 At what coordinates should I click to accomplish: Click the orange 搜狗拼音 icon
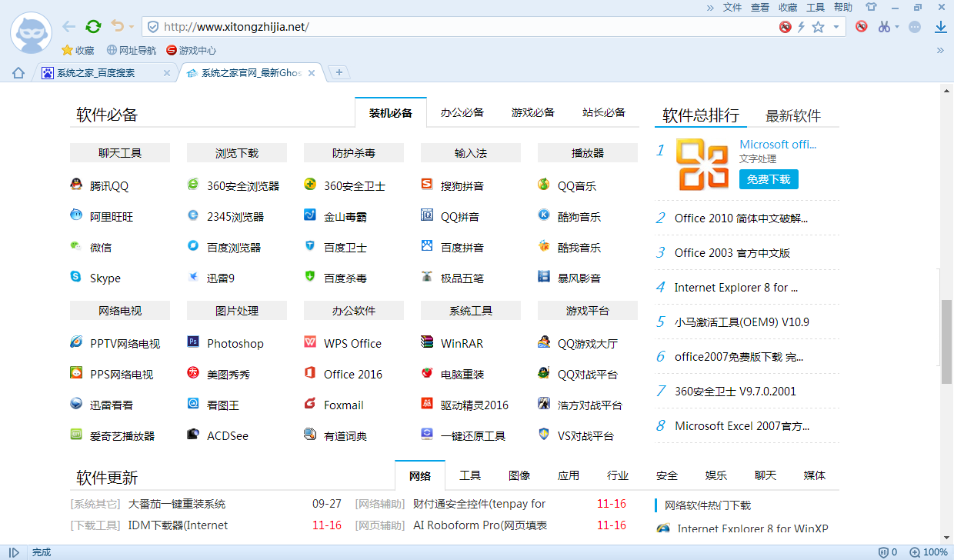coord(427,185)
